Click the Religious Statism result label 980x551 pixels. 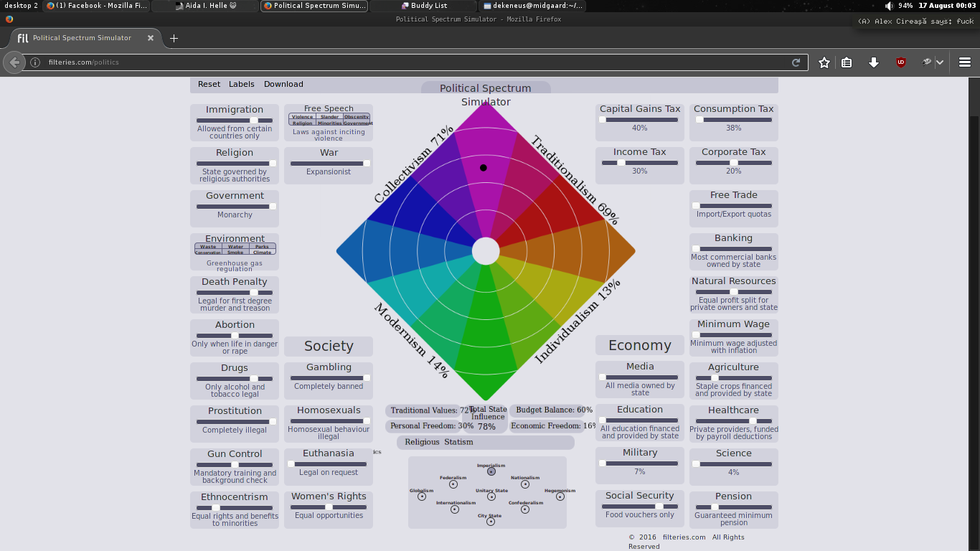[439, 442]
